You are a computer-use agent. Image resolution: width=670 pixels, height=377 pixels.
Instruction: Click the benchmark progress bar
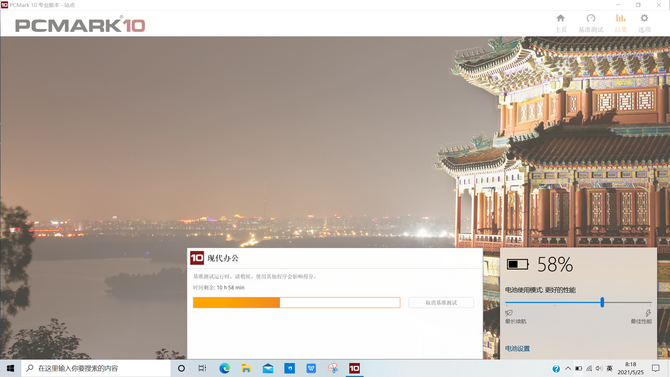point(297,303)
